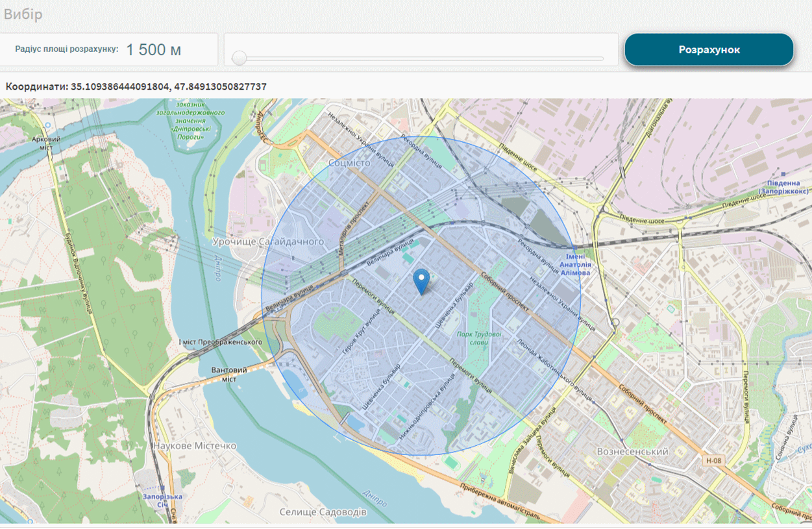Click the Координати text line
This screenshot has width=812, height=529.
click(136, 86)
